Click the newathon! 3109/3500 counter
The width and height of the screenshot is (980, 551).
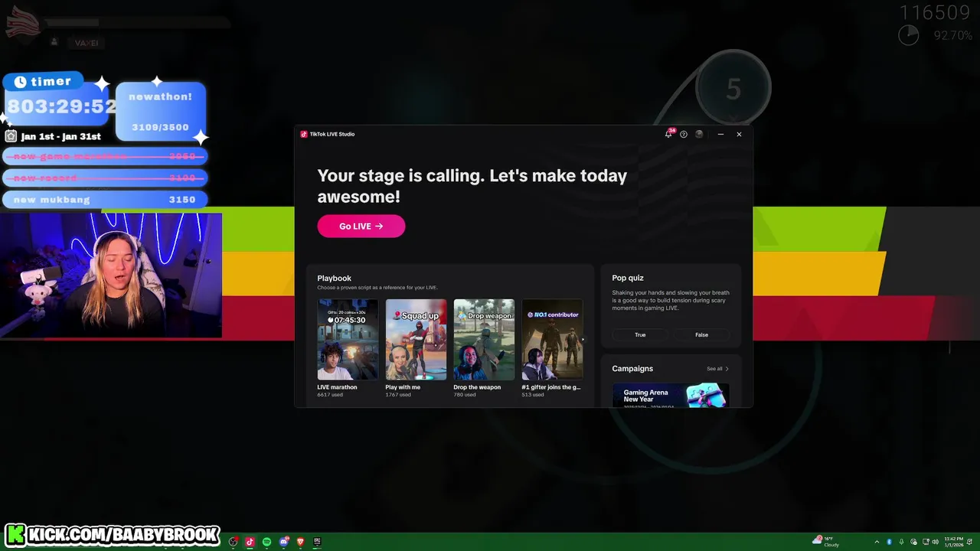click(160, 112)
